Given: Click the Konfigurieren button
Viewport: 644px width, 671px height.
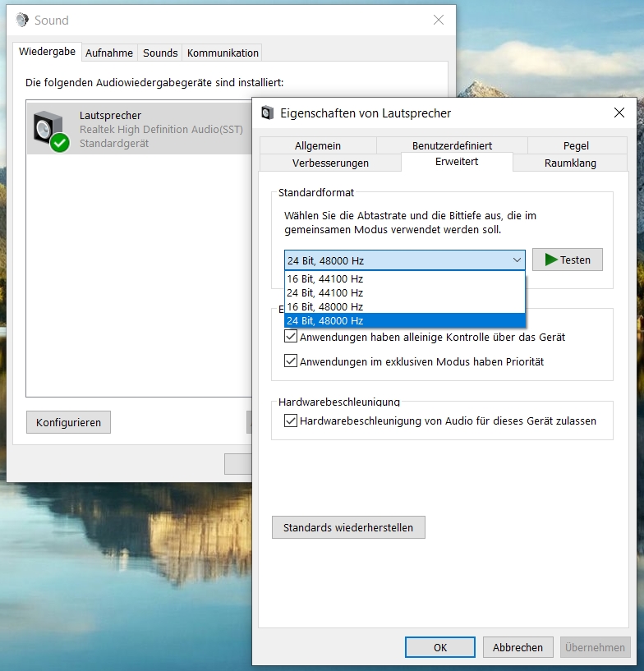Looking at the screenshot, I should (x=68, y=422).
